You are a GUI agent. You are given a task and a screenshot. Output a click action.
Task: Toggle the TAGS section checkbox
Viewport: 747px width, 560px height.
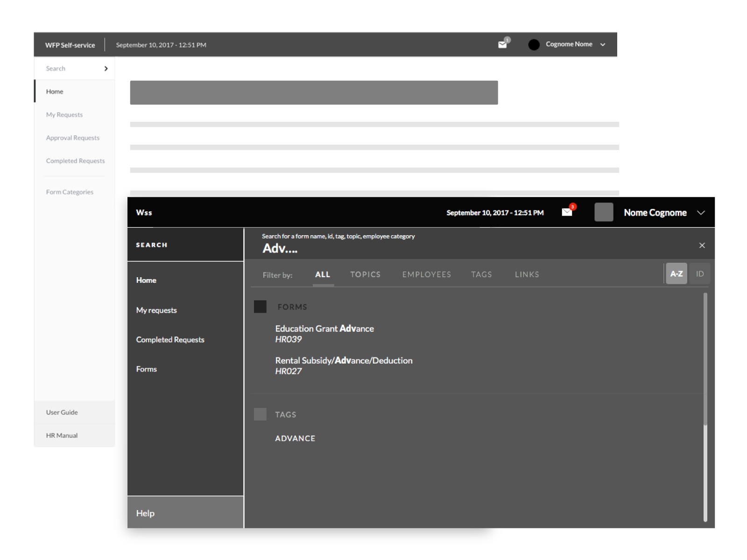pyautogui.click(x=260, y=414)
